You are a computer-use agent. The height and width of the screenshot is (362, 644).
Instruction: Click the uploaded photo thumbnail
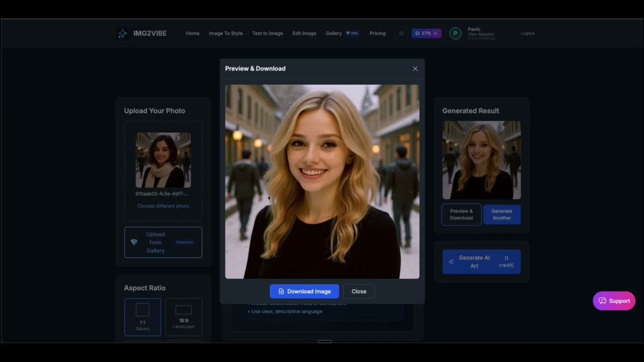coord(163,160)
